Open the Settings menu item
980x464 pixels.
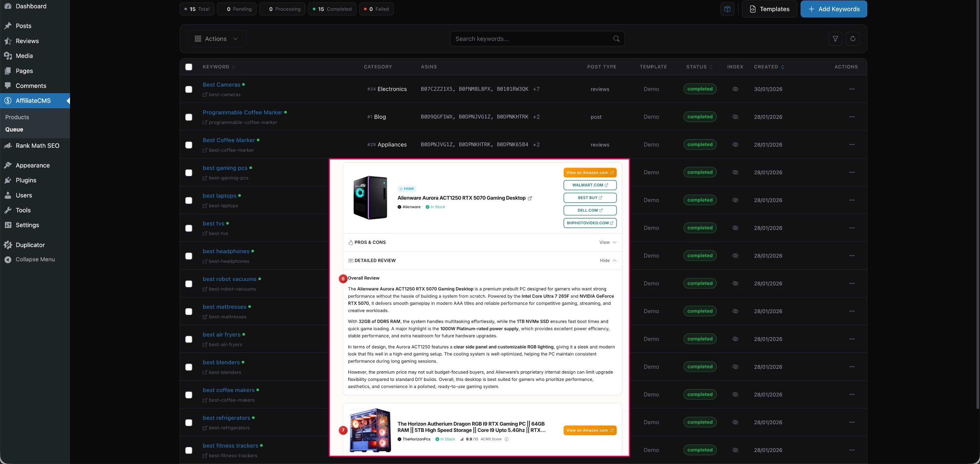coord(27,225)
